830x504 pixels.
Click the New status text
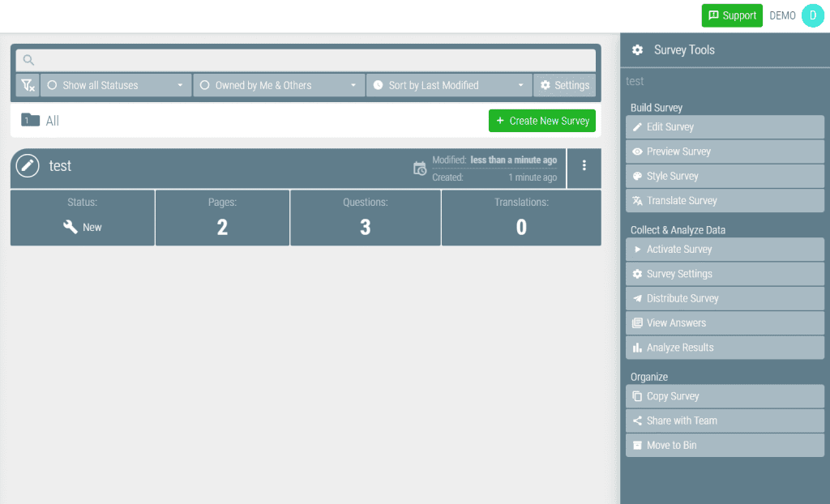click(x=92, y=228)
